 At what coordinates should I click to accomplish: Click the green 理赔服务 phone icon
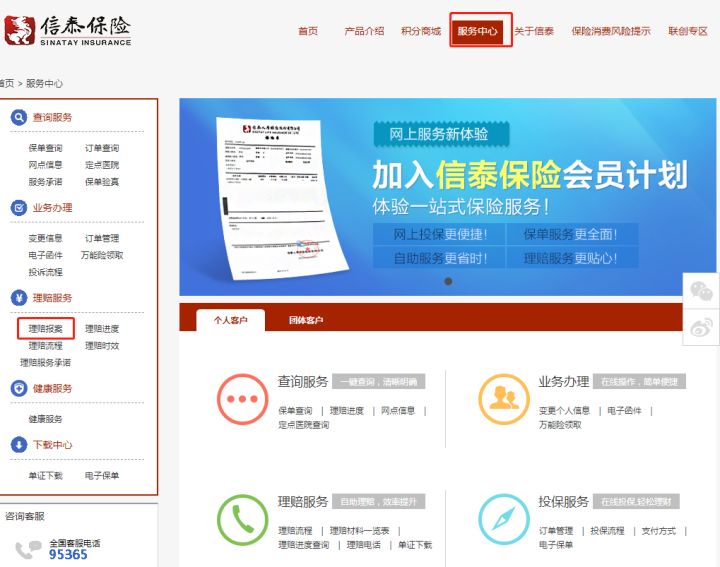point(242,520)
